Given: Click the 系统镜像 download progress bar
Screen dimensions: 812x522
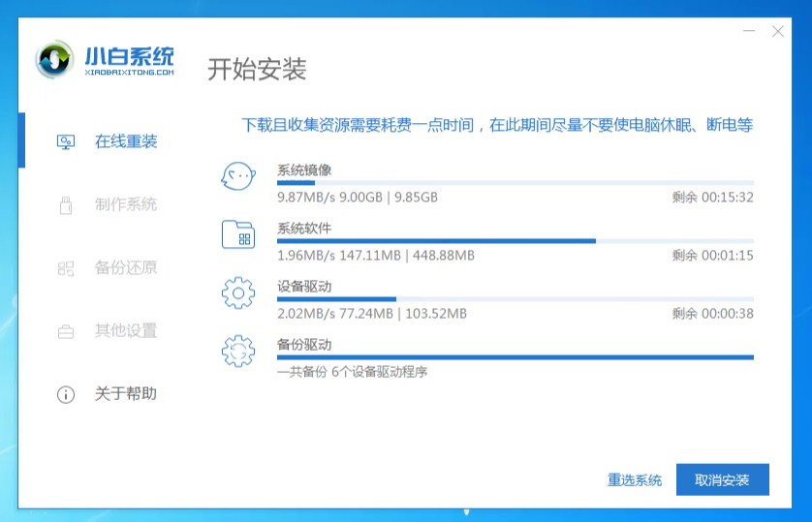Looking at the screenshot, I should 515,183.
